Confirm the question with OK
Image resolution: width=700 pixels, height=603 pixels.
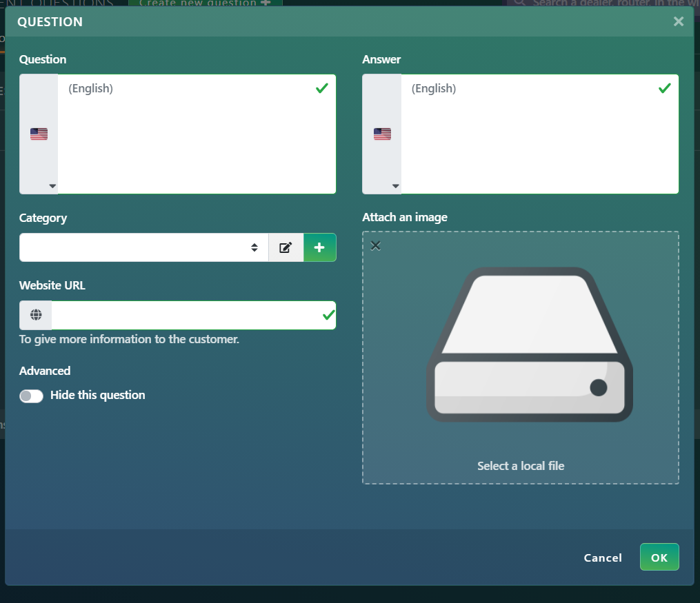tap(659, 557)
